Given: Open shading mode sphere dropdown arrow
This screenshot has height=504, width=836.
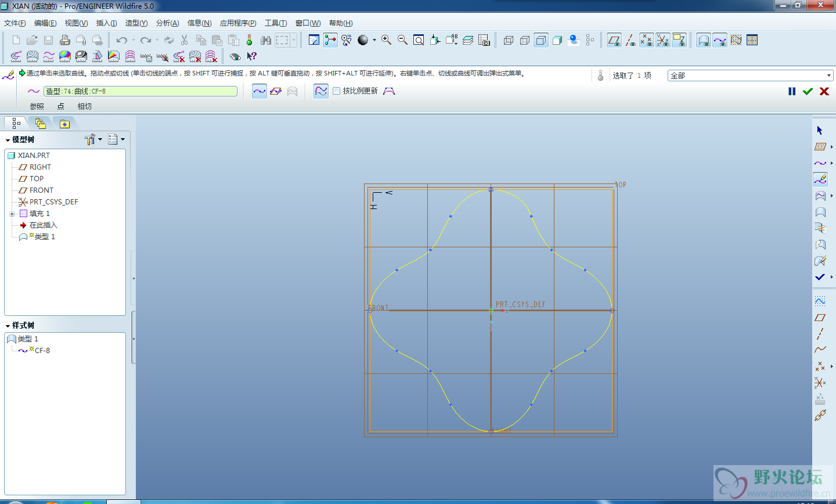Looking at the screenshot, I should [x=374, y=40].
